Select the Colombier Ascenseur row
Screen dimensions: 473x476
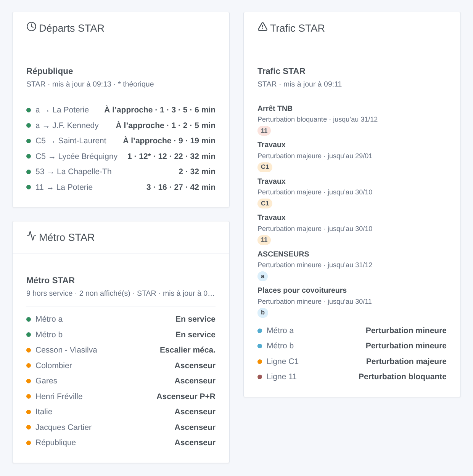pos(121,365)
